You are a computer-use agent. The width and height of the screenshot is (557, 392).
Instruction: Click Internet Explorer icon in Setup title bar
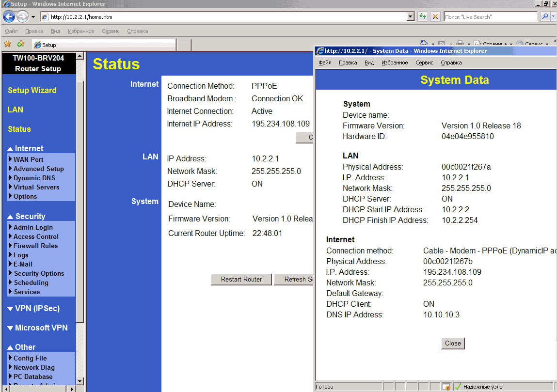[x=6, y=4]
